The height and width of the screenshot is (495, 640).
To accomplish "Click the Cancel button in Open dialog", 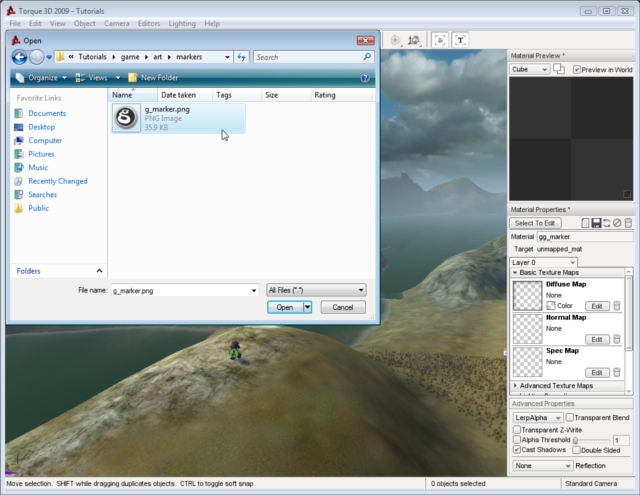I will pyautogui.click(x=342, y=308).
